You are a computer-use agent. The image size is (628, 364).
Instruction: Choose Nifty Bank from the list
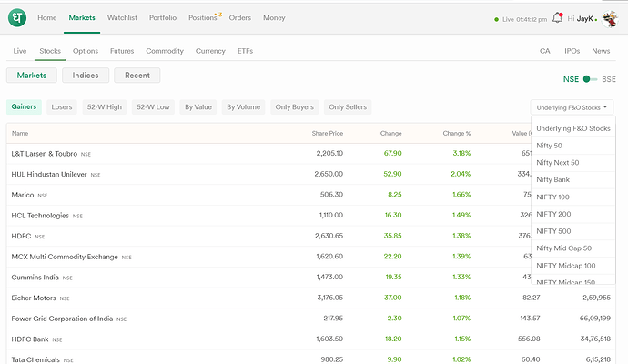(572, 180)
